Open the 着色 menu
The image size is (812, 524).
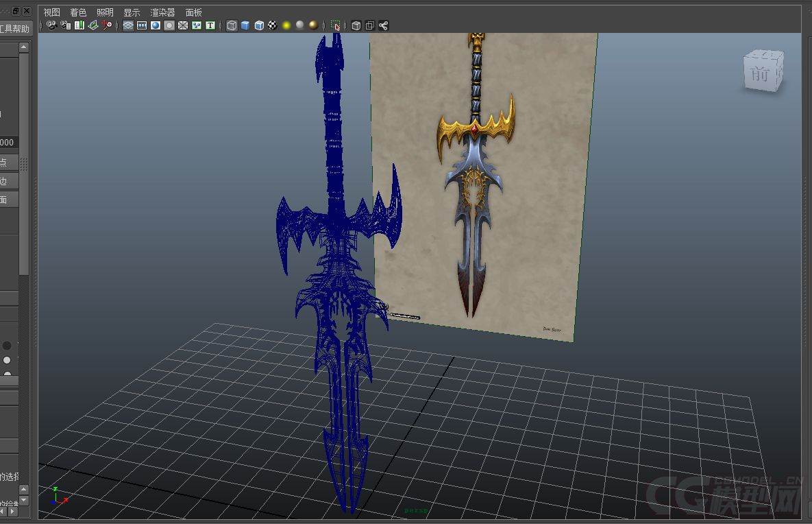[x=78, y=12]
